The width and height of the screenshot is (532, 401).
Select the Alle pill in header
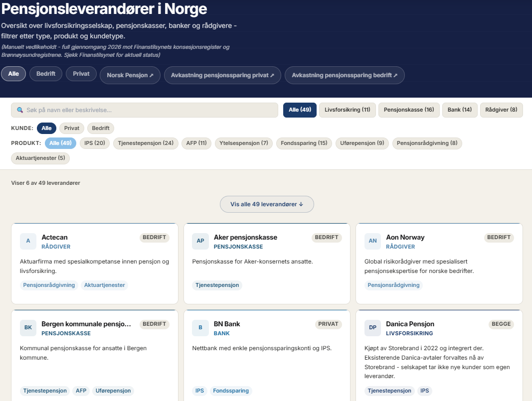(13, 74)
